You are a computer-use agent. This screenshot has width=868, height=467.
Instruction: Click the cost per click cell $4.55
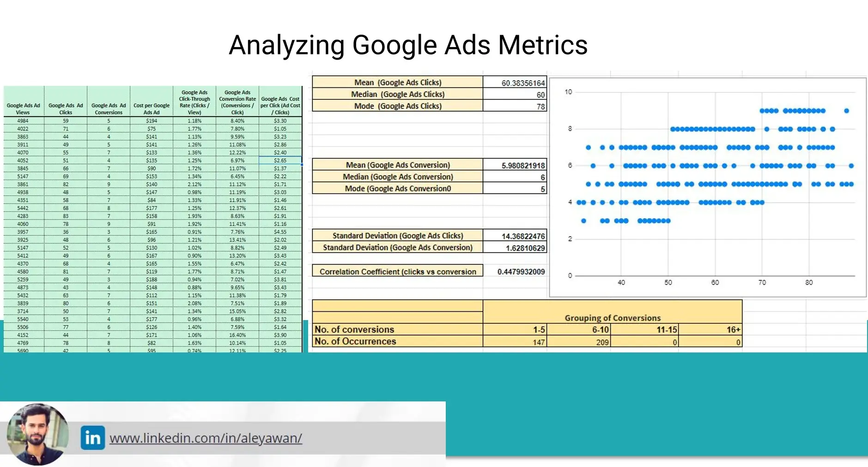point(280,232)
